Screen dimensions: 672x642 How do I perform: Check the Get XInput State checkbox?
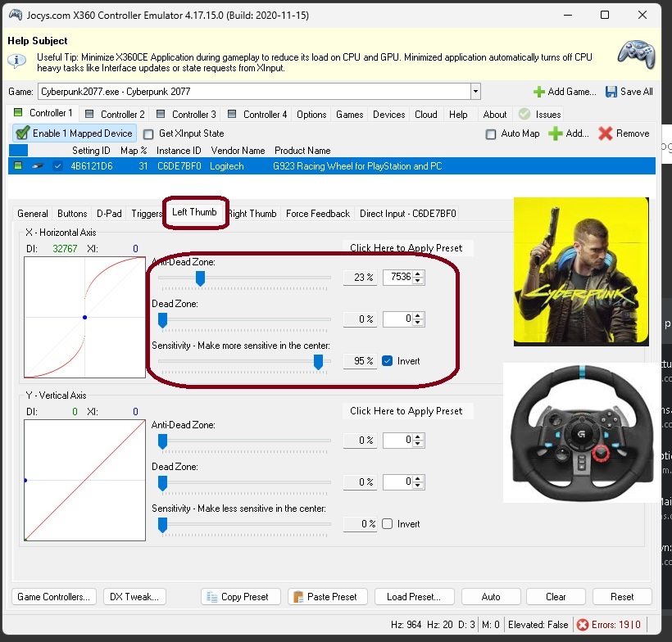148,134
